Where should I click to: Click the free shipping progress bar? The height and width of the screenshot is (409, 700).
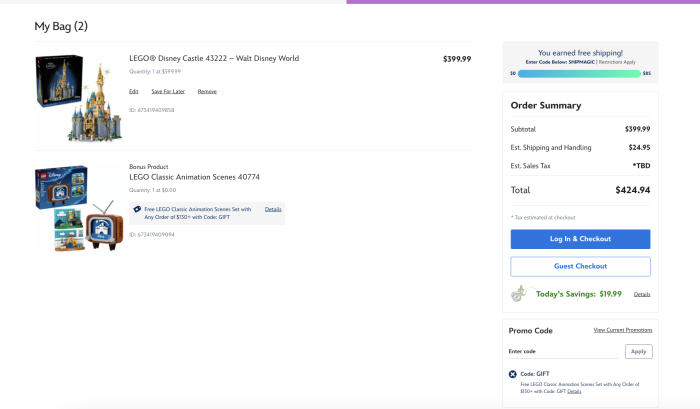[579, 74]
